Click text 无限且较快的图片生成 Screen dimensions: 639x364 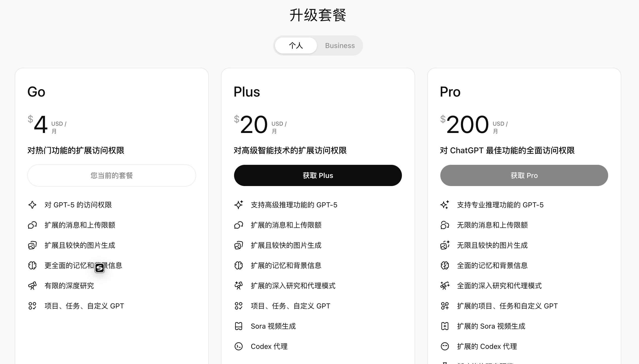[492, 245]
